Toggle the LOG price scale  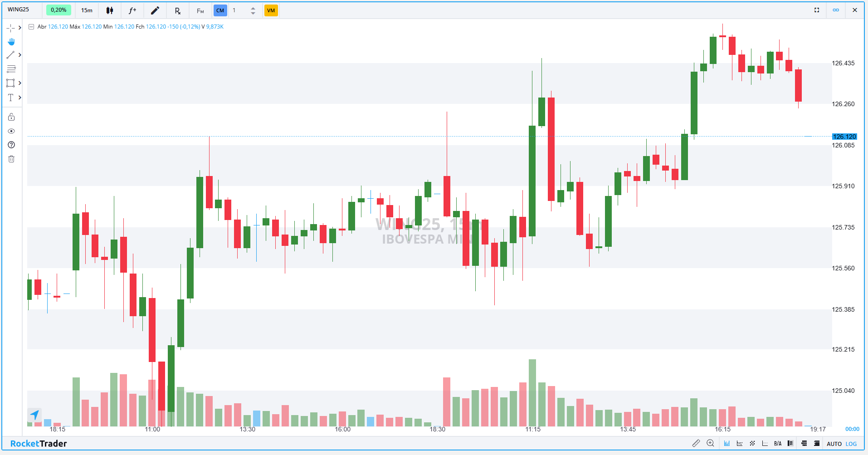click(x=851, y=444)
